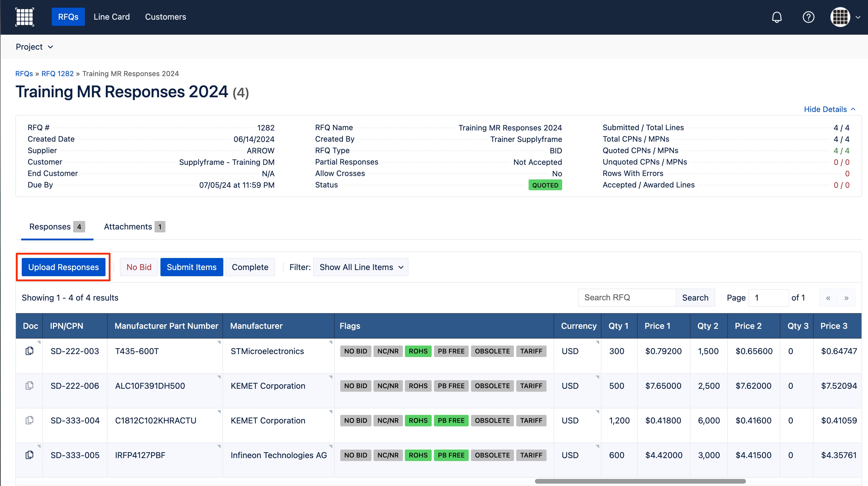The image size is (868, 486).
Task: Toggle OBSOLETE flag for C1812C102KHRACTU
Action: 492,420
